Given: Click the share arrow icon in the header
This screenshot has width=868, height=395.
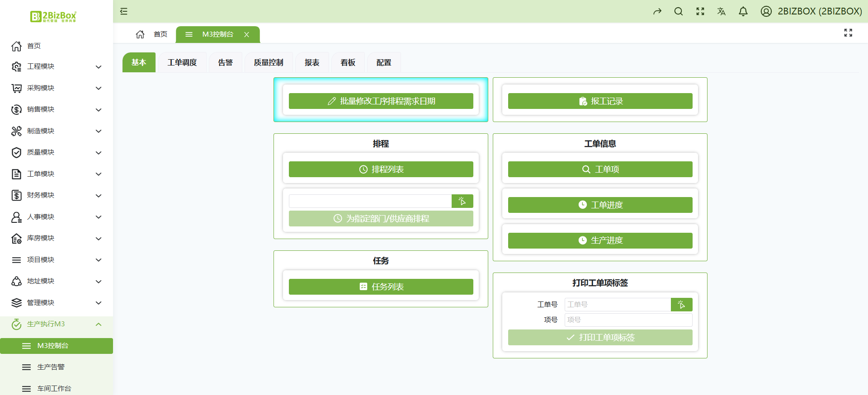Looking at the screenshot, I should pyautogui.click(x=657, y=11).
